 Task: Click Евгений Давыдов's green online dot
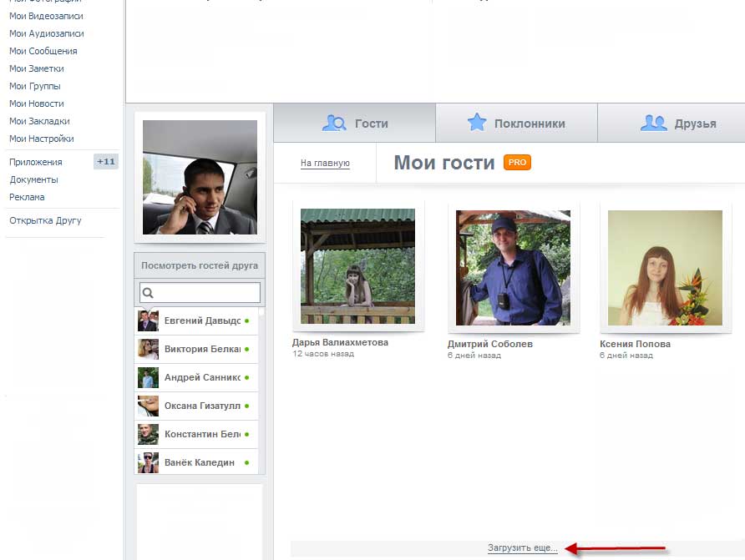click(246, 321)
